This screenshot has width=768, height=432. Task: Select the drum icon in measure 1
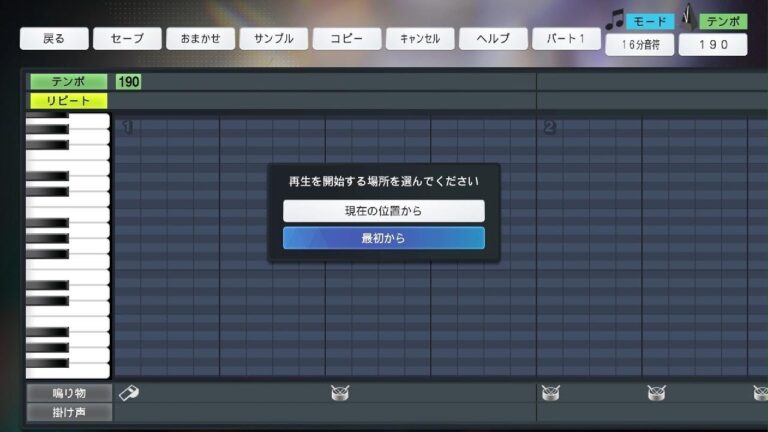tap(340, 393)
